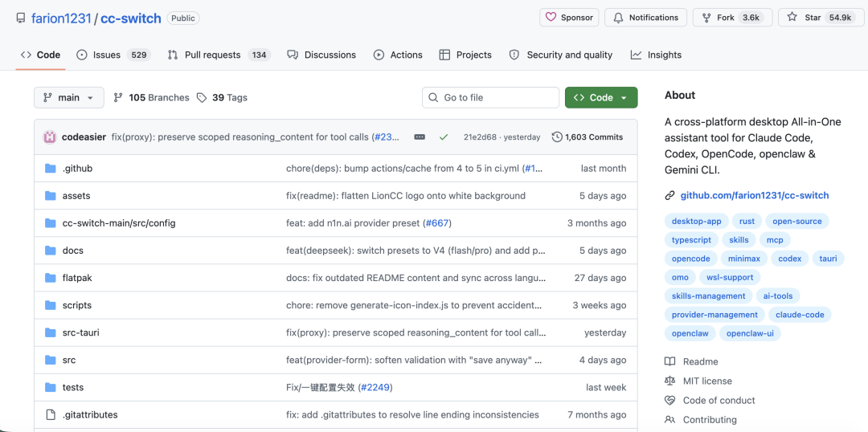This screenshot has width=868, height=432.
Task: Open the tests folder
Action: (73, 388)
